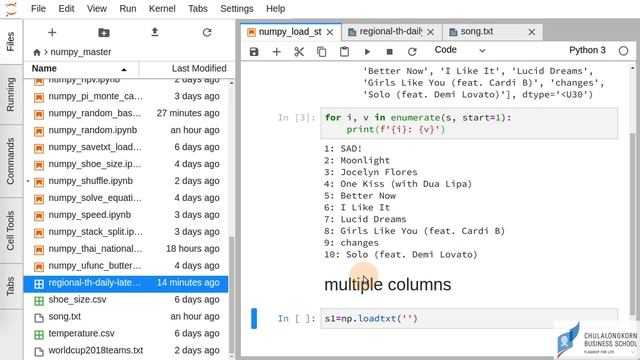Screen dimensions: 640x360
Task: Close the numpy_load_st tab
Action: [330, 32]
